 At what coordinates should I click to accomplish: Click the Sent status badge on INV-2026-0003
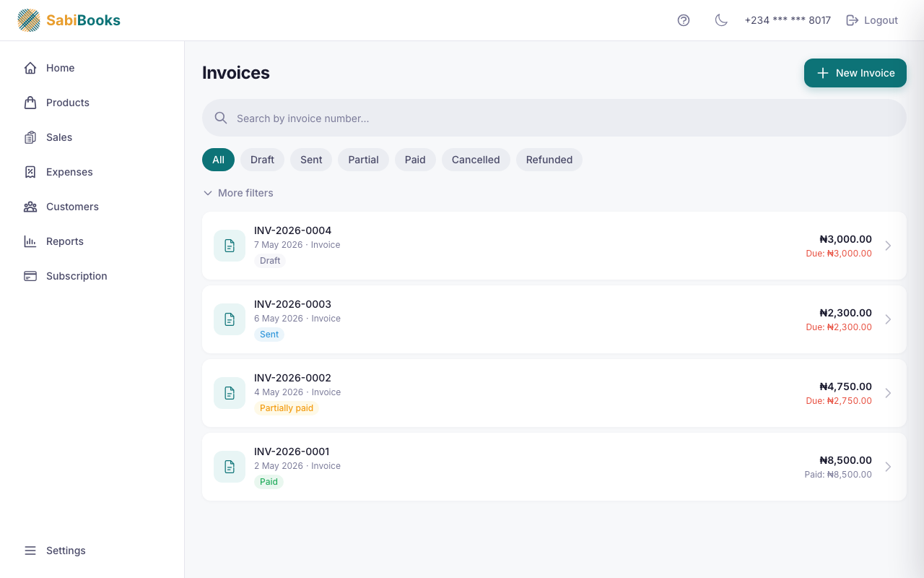pyautogui.click(x=269, y=335)
